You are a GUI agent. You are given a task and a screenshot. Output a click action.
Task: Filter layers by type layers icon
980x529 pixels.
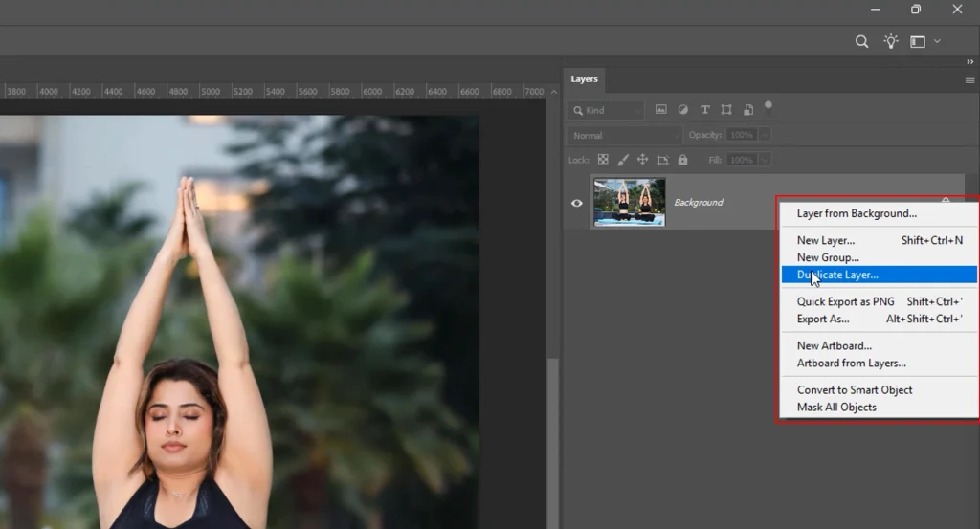coord(704,109)
